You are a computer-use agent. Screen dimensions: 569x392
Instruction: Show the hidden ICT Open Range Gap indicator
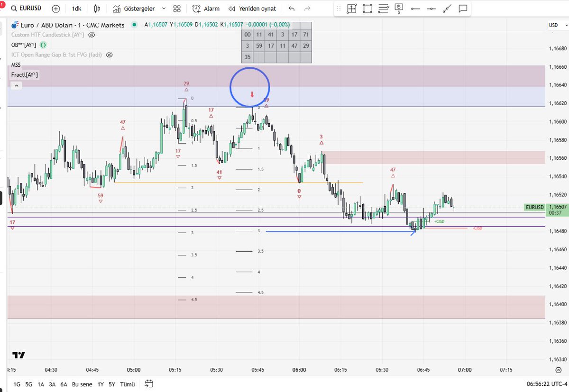[109, 55]
